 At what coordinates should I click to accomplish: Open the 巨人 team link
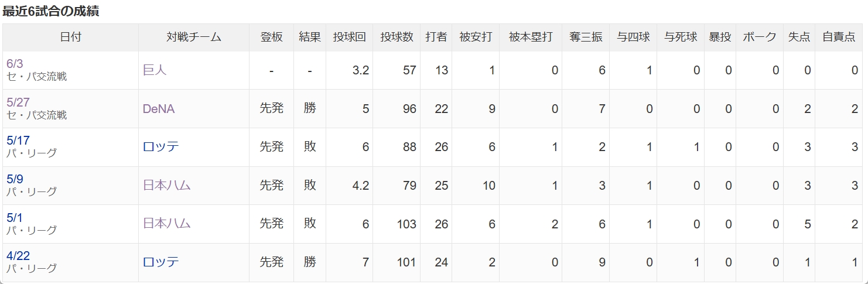click(x=155, y=70)
